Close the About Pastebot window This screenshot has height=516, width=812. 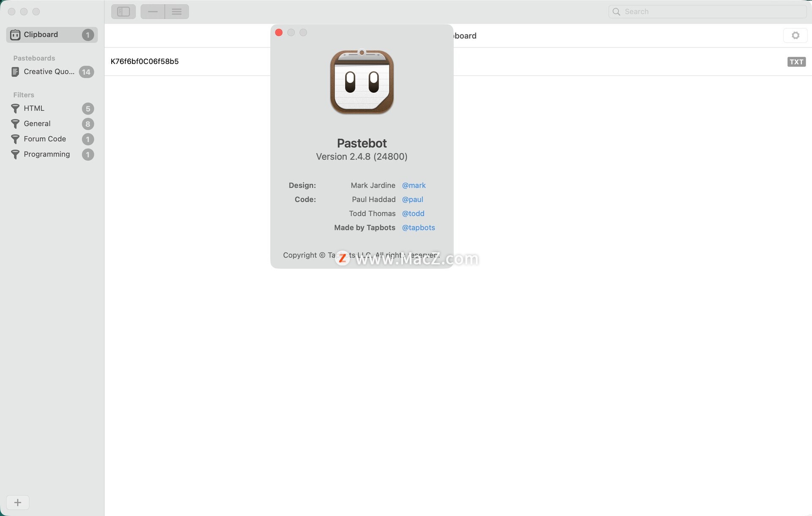pyautogui.click(x=279, y=33)
